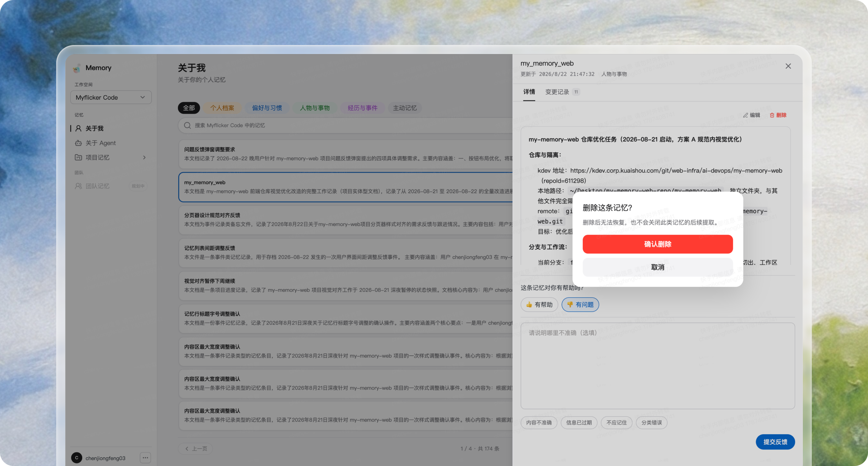Image resolution: width=868 pixels, height=466 pixels.
Task: Open the 关于我 sidebar person icon
Action: pos(78,129)
